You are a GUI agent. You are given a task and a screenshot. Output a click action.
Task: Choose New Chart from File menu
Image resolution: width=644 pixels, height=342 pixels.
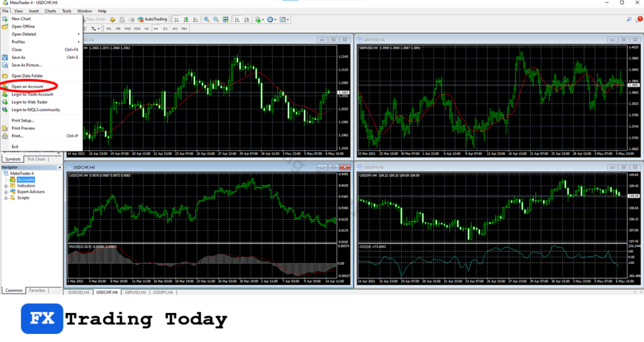(41, 19)
